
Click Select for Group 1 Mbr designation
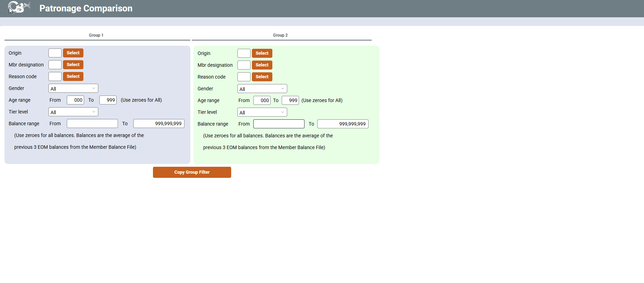pos(73,65)
